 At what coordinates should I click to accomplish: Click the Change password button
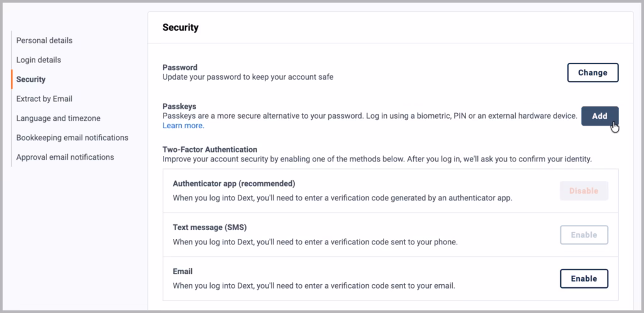click(x=592, y=73)
